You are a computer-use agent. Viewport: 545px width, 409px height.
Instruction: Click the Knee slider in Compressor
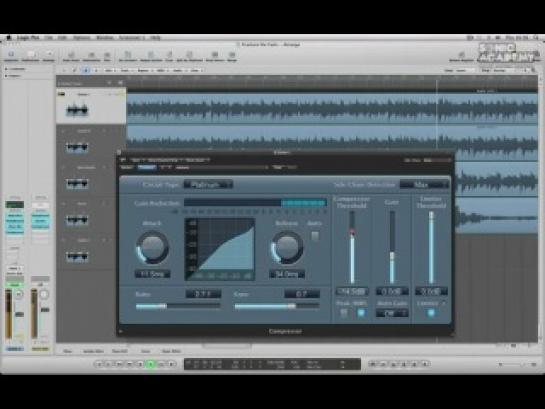click(277, 306)
